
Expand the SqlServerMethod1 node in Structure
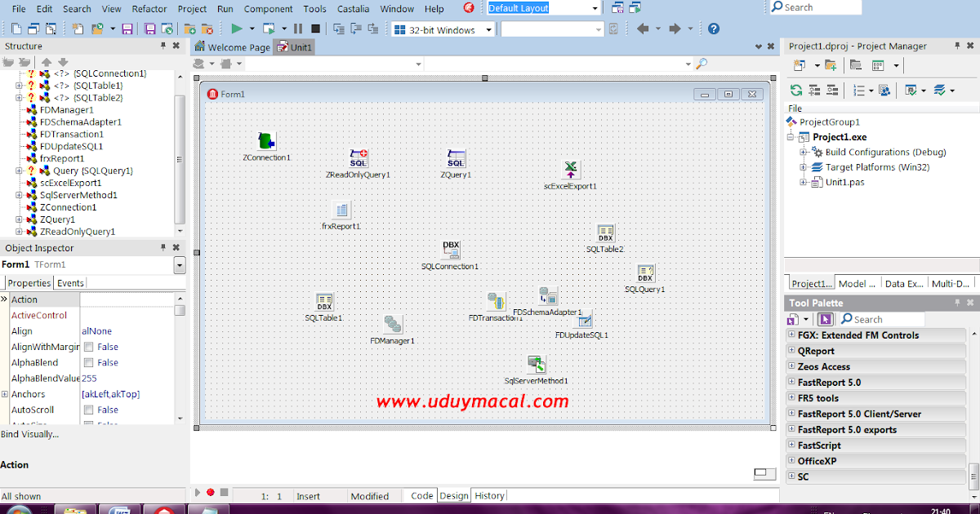tap(19, 195)
